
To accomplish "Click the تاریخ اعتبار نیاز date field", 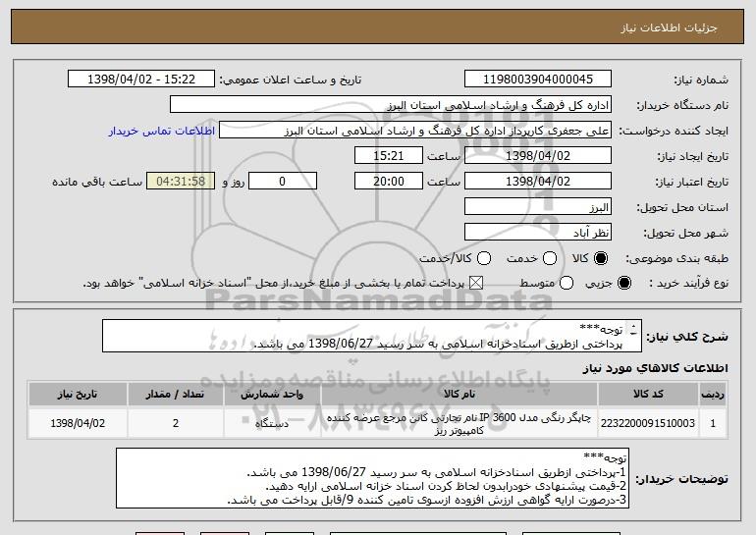I will pos(538,182).
